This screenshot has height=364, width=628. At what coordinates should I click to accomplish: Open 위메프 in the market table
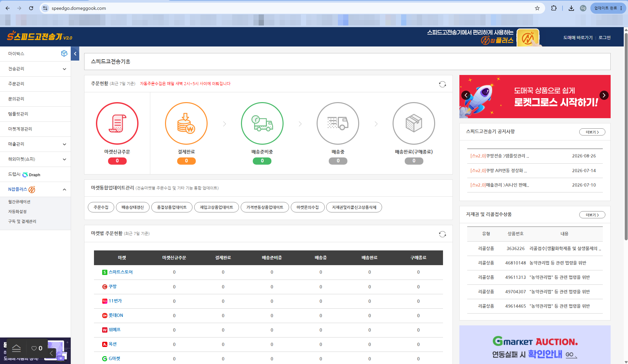point(115,330)
